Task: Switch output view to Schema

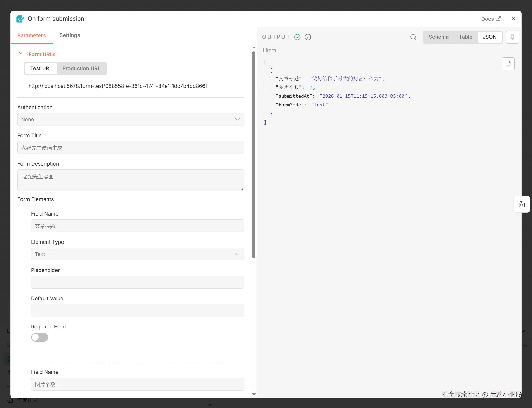Action: click(438, 37)
